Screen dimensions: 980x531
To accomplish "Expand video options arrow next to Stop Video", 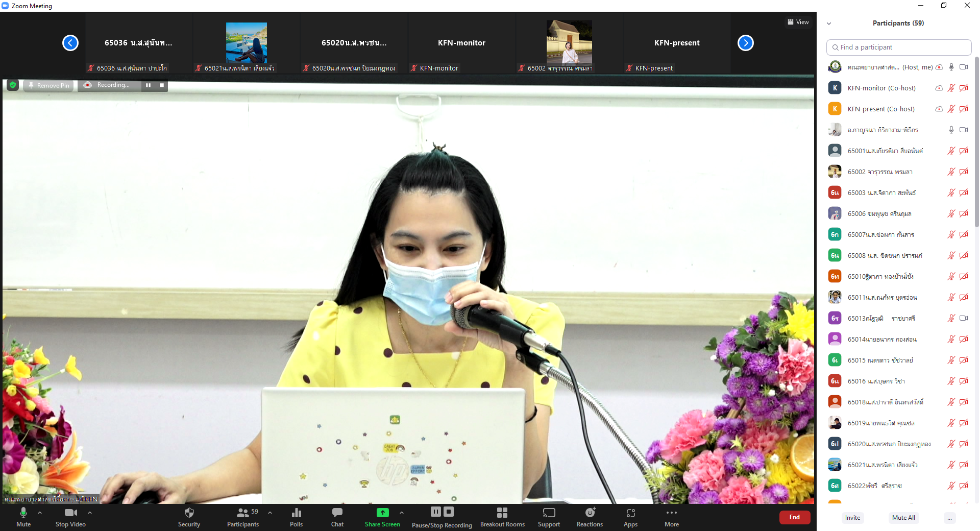I will click(90, 512).
